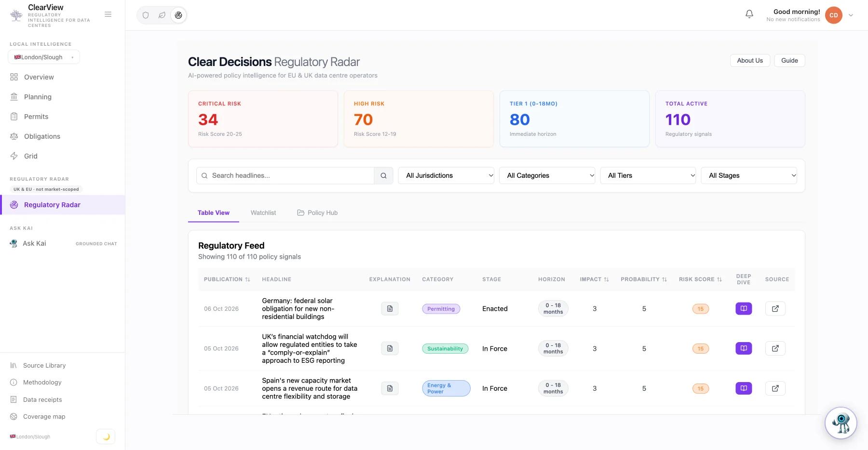
Task: Collapse sidebar with the hamburger menu icon
Action: [108, 14]
